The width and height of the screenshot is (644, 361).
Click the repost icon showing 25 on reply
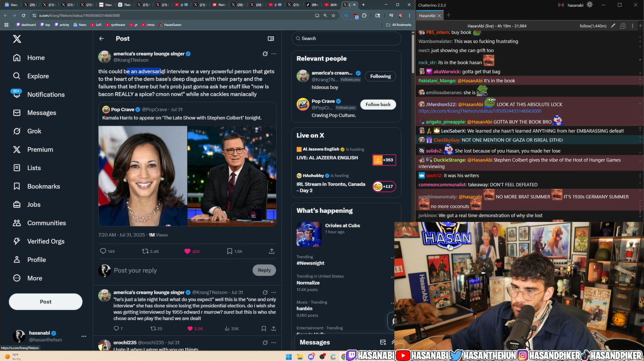tap(153, 328)
